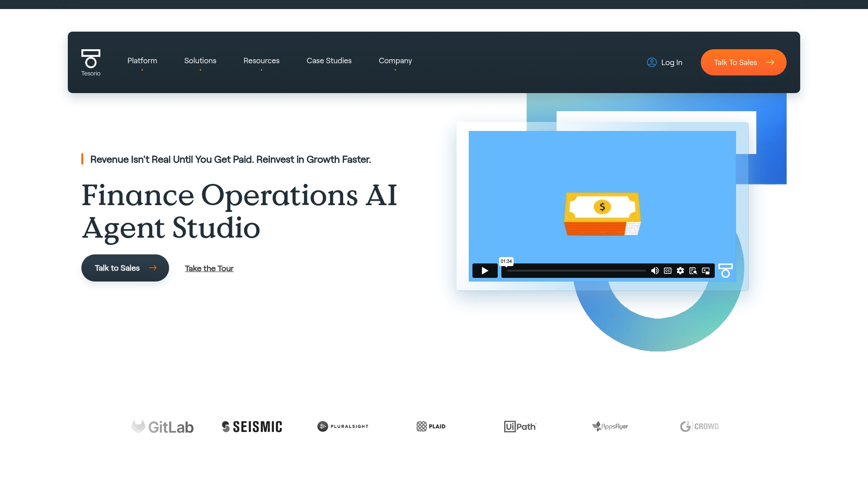Click the Tesorio watermark in video player

726,270
